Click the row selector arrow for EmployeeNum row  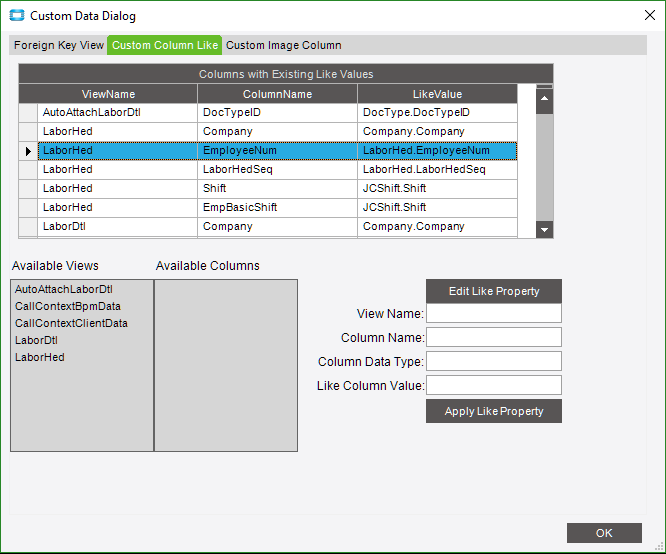[28, 151]
